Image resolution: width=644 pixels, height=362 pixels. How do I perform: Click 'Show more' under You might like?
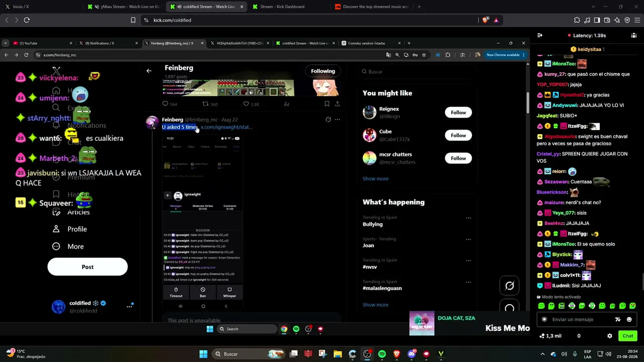click(x=375, y=178)
